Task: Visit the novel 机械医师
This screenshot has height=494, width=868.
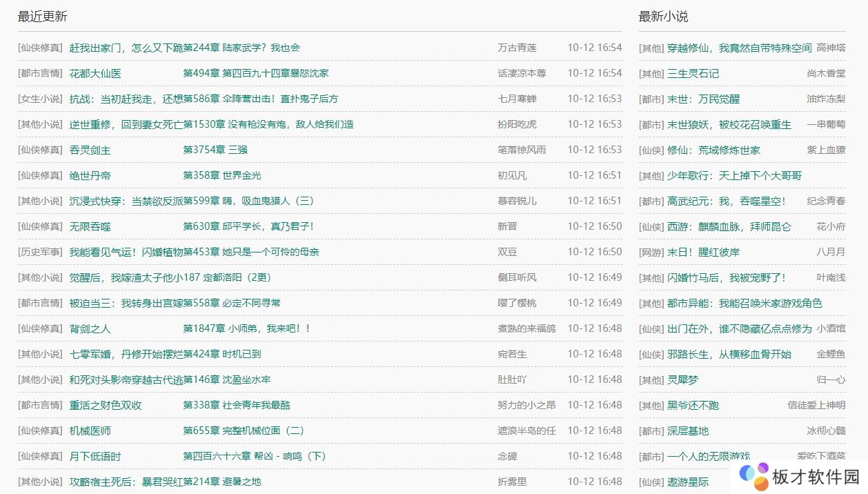Action: point(90,431)
